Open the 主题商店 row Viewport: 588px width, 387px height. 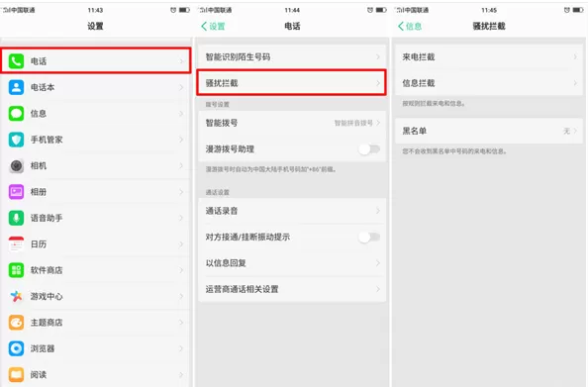96,323
